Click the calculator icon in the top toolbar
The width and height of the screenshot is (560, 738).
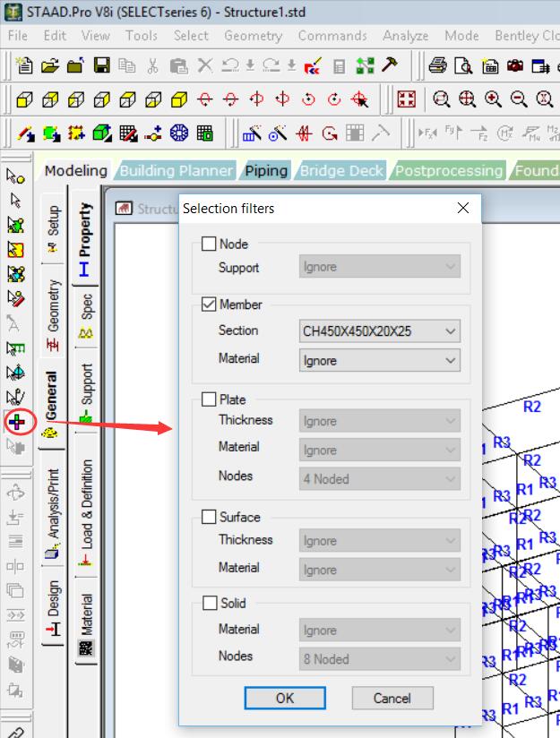tap(339, 66)
